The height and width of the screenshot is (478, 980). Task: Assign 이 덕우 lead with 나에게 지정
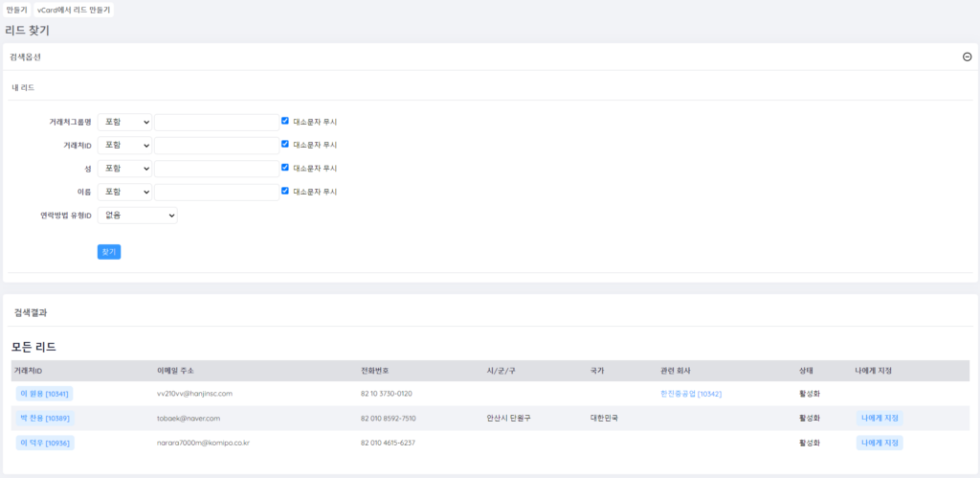[x=879, y=444]
